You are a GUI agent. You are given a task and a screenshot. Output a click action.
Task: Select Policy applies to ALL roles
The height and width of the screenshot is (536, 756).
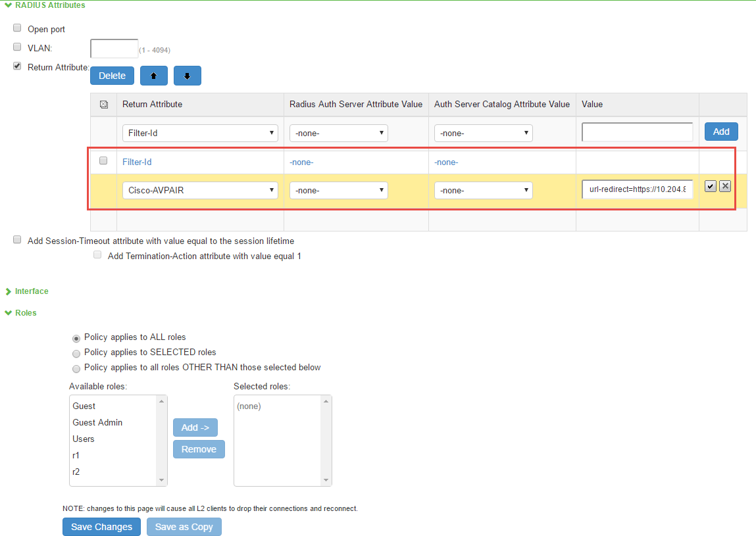pyautogui.click(x=76, y=339)
